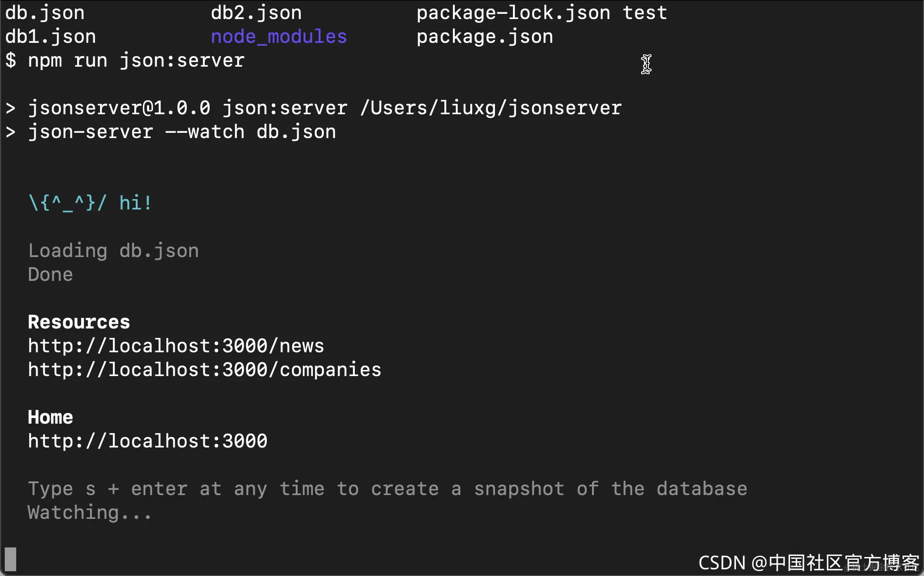The width and height of the screenshot is (924, 576).
Task: Click the json-server --watch db.json line
Action: point(181,132)
